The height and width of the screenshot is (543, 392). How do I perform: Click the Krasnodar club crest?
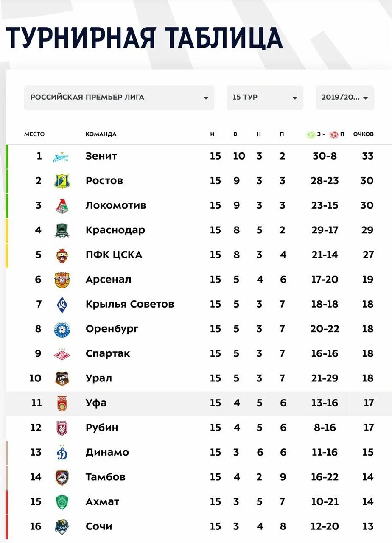[62, 231]
